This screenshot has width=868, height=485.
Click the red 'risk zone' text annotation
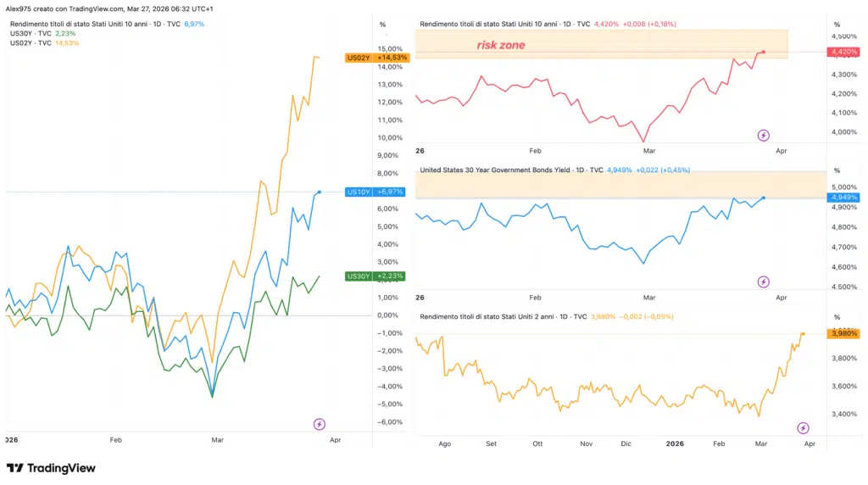click(x=500, y=45)
